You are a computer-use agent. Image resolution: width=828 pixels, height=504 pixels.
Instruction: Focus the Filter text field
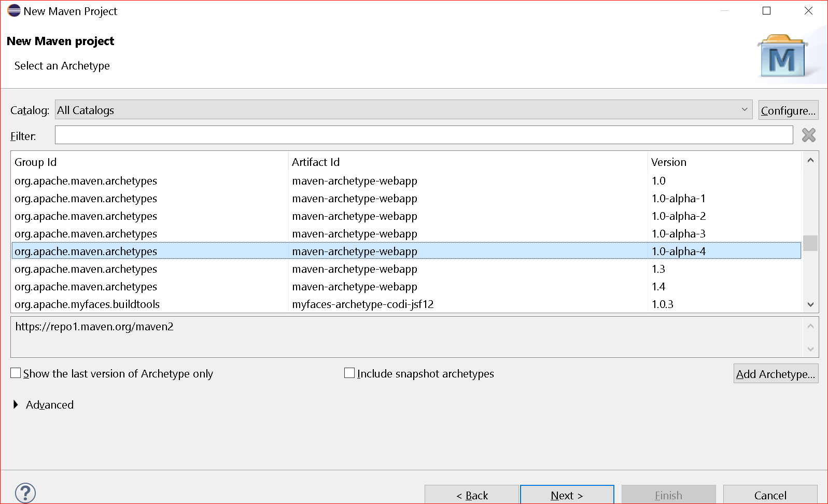pos(424,135)
